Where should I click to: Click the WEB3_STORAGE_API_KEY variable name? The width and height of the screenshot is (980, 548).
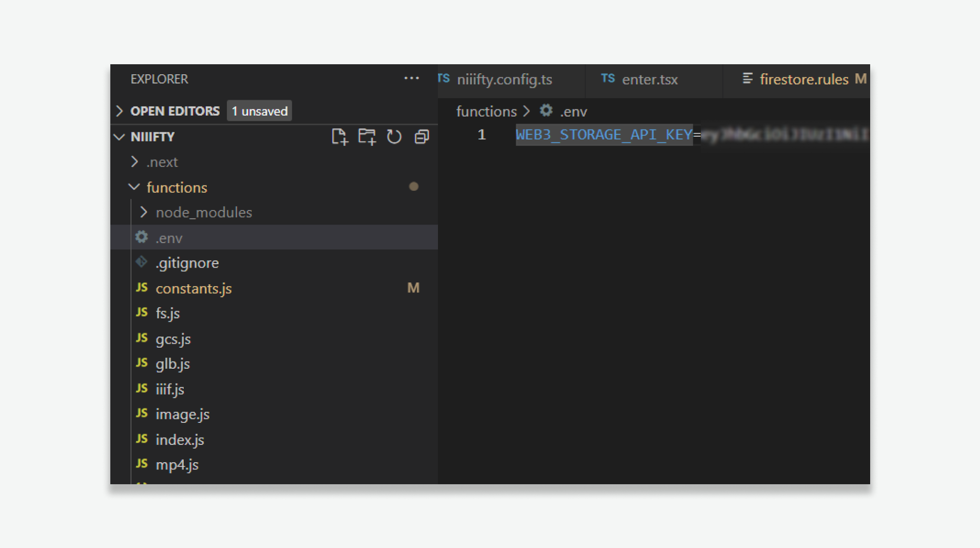pyautogui.click(x=604, y=135)
